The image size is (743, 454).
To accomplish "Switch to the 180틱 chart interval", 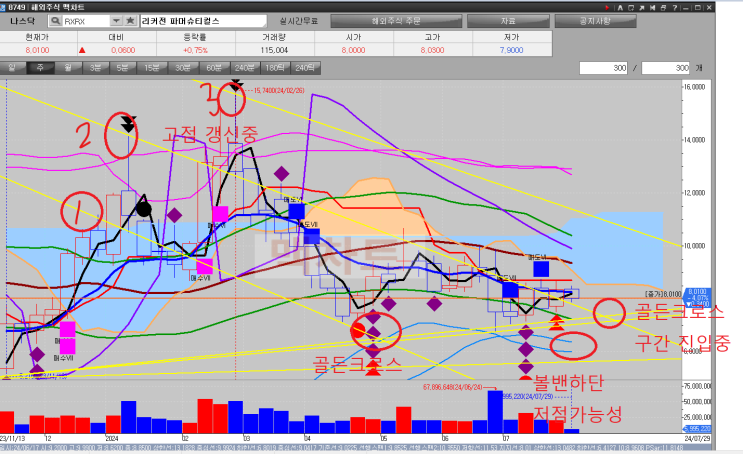I will coord(275,68).
